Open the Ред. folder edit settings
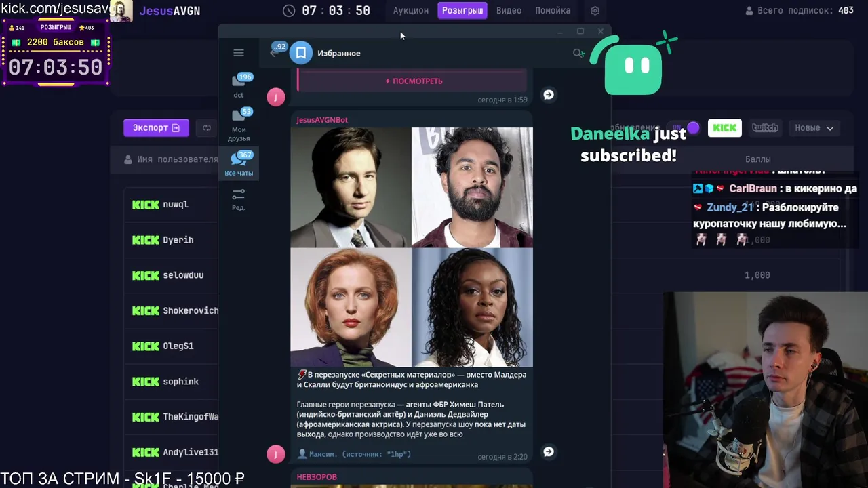Image resolution: width=868 pixels, height=488 pixels. tap(239, 199)
